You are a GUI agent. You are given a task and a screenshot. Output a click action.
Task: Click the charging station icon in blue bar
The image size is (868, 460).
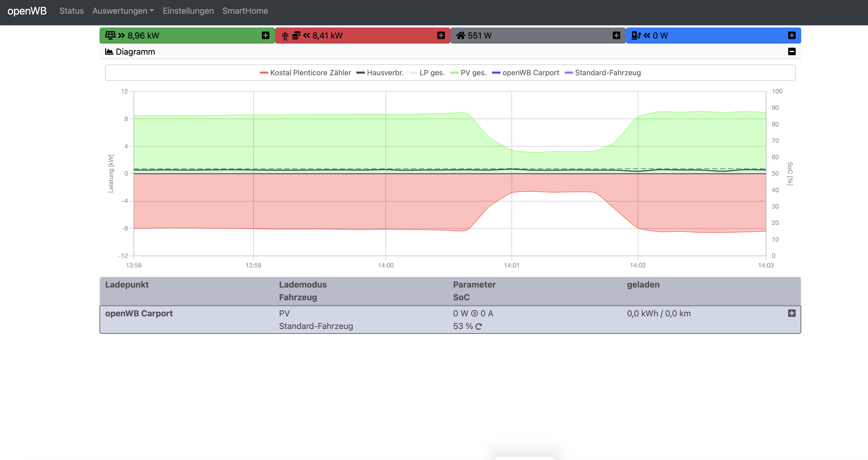click(x=636, y=35)
